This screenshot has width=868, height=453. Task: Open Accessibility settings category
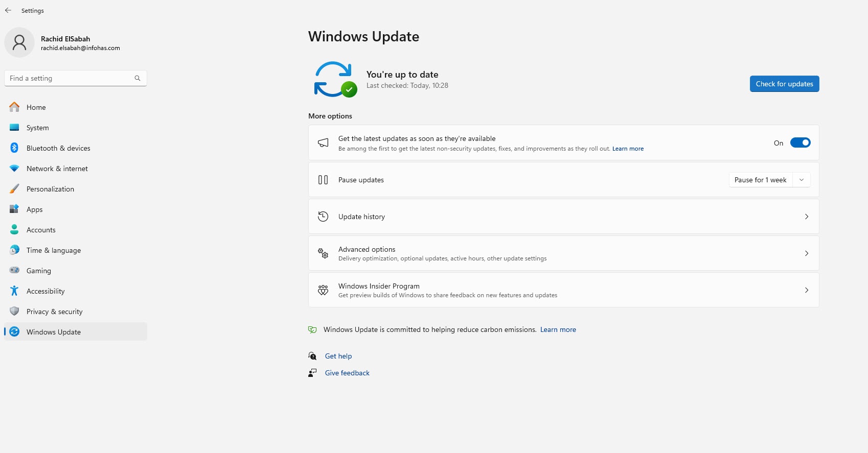click(76, 291)
